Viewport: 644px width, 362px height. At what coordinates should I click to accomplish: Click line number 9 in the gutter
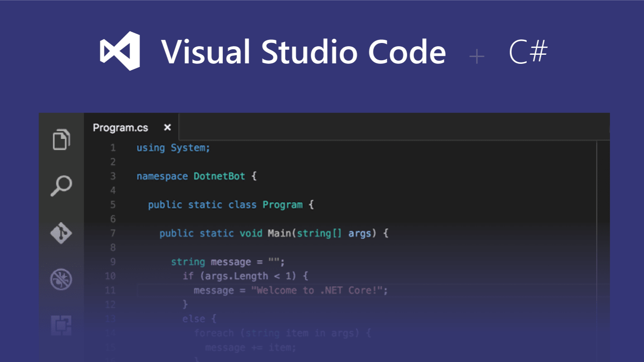113,262
